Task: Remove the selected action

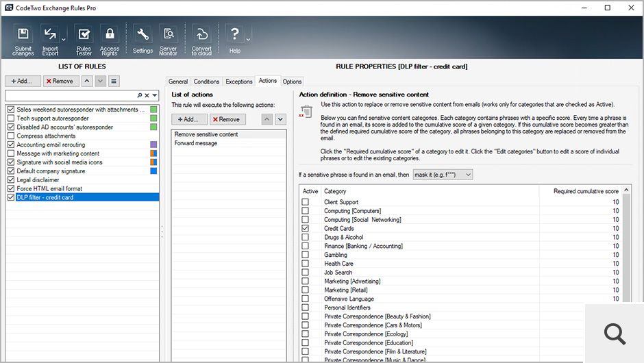Action: [227, 119]
